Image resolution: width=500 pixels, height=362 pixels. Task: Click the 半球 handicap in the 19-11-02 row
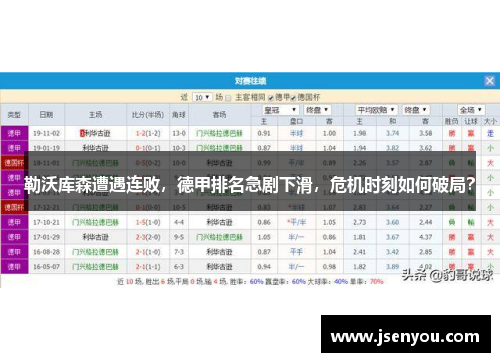[x=296, y=133]
